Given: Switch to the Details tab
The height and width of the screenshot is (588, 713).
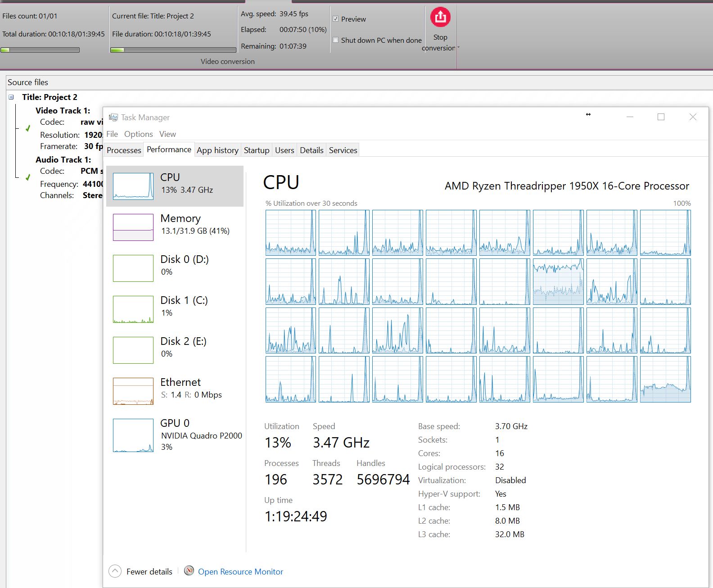Looking at the screenshot, I should point(311,150).
